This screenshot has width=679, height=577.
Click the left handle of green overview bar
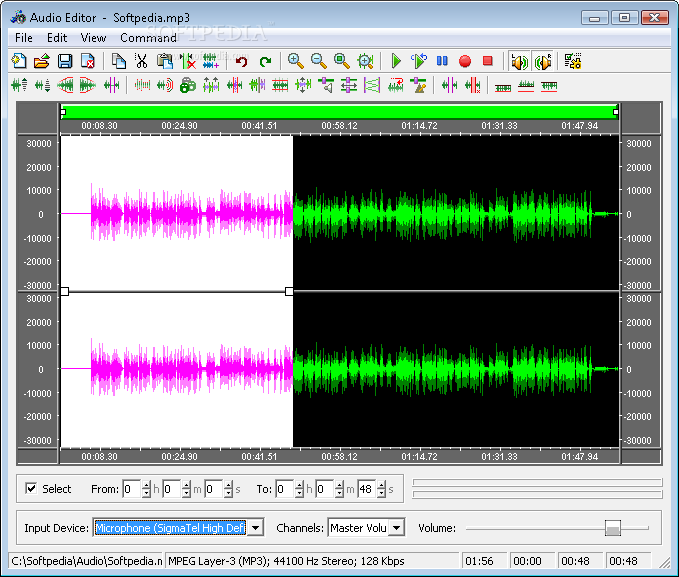[63, 113]
